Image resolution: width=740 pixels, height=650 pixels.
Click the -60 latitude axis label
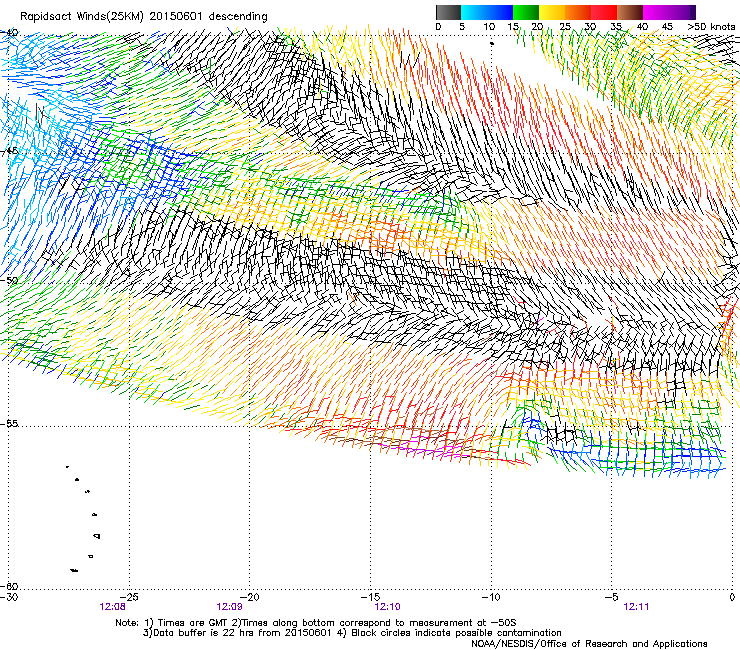[9, 586]
